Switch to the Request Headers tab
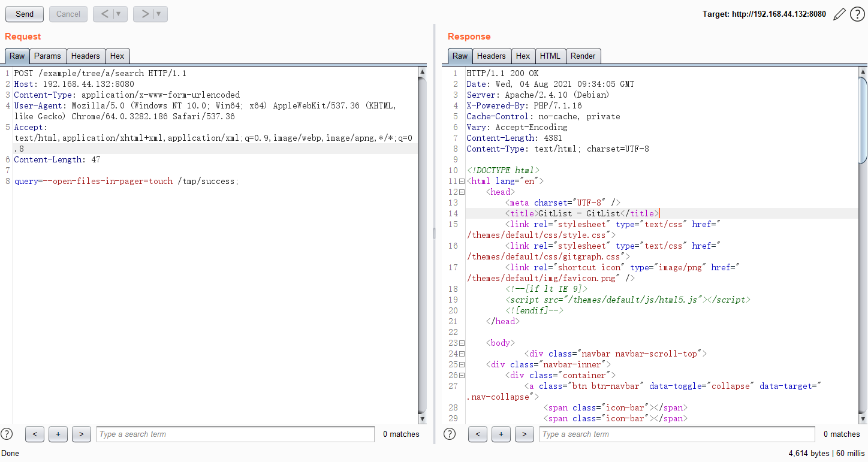This screenshot has width=868, height=462. click(x=86, y=56)
